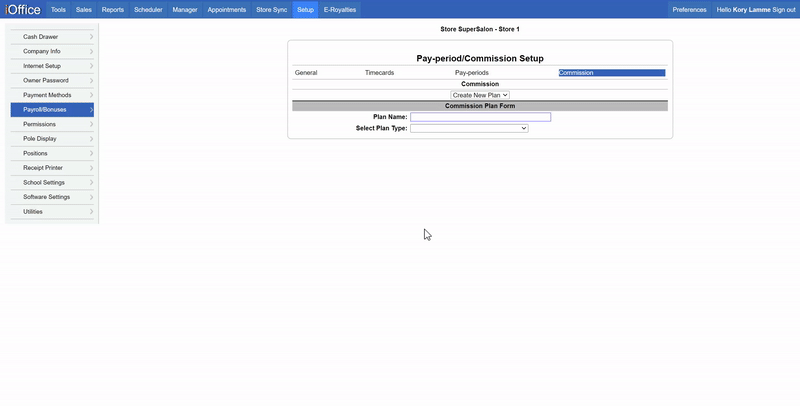Select Utilities in sidebar
This screenshot has width=800, height=406.
click(52, 212)
